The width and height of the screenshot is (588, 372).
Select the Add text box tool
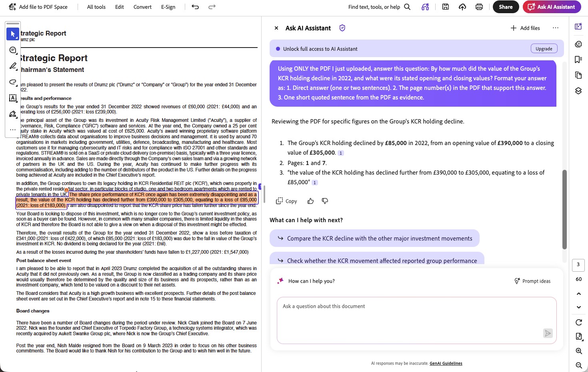13,98
